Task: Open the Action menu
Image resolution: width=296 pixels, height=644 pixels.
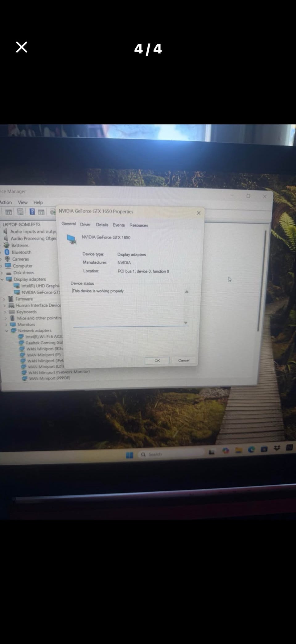Action: click(6, 202)
